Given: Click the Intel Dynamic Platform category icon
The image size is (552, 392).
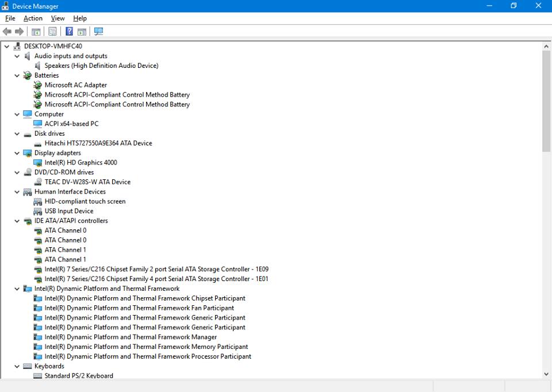Looking at the screenshot, I should (28, 289).
